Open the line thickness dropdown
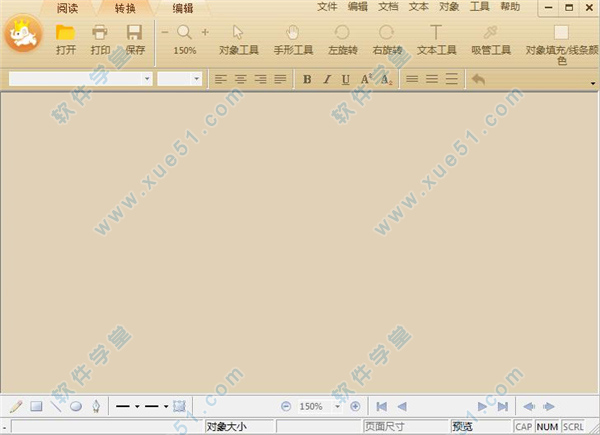 point(137,406)
